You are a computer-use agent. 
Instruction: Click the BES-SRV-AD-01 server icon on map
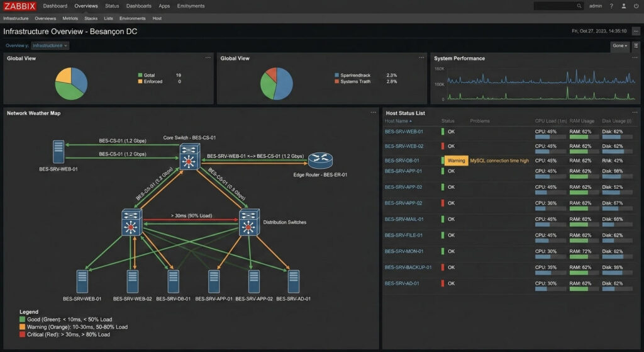293,281
